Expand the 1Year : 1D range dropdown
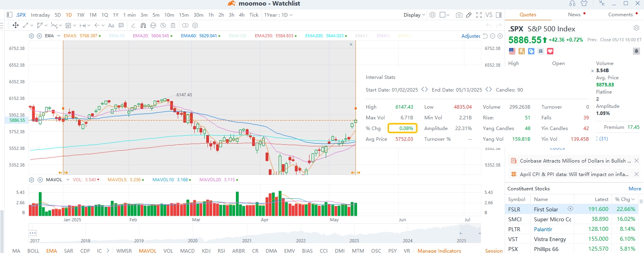Viewport: 644px width, 253px height. pyautogui.click(x=279, y=15)
